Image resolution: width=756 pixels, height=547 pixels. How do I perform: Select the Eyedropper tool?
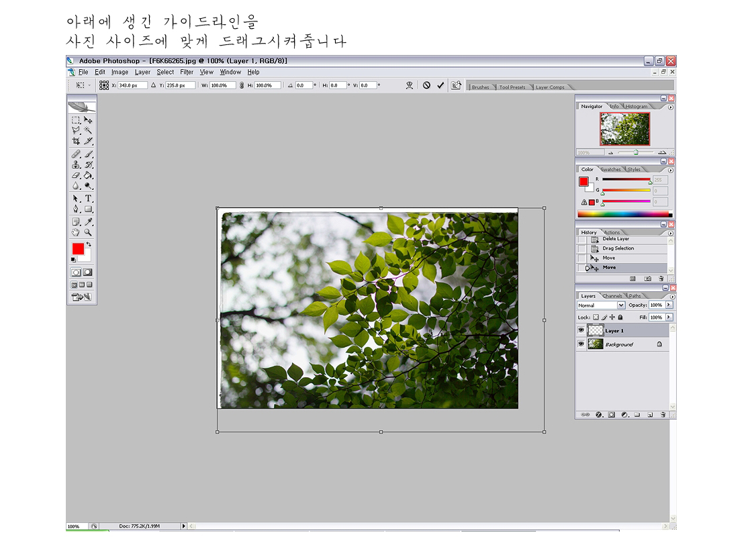point(88,221)
